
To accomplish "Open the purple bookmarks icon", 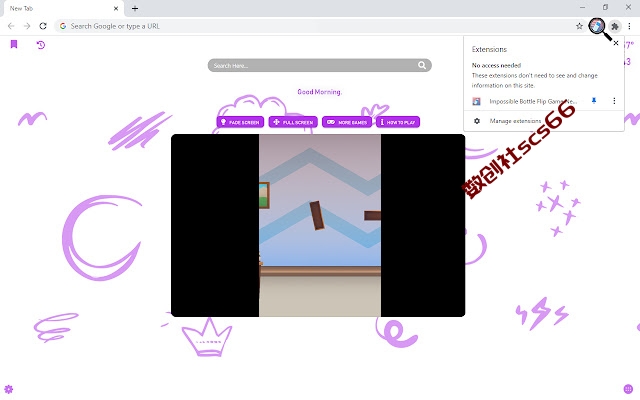I will [x=14, y=44].
